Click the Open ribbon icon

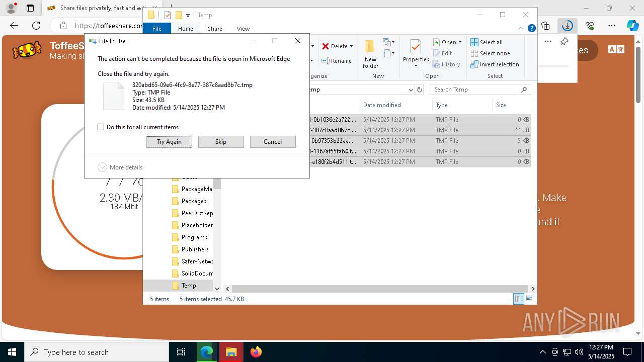(437, 42)
